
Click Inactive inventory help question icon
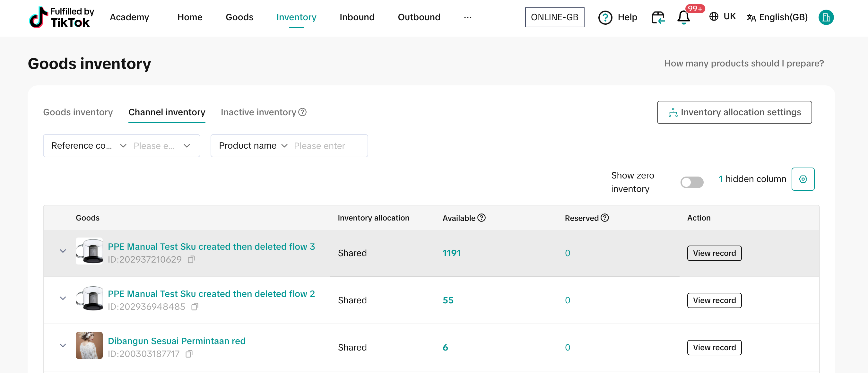[303, 112]
